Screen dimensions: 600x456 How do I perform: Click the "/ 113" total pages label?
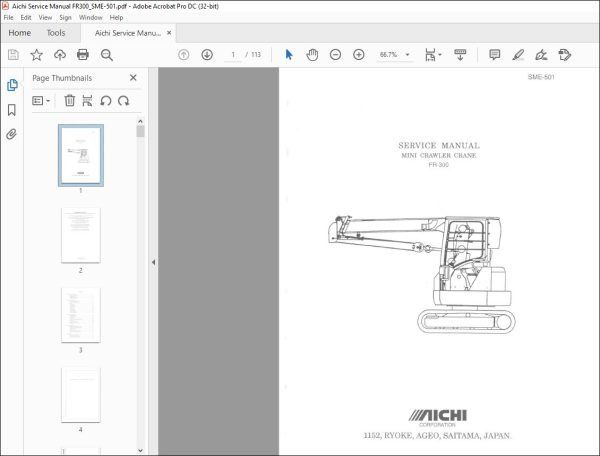click(x=253, y=55)
